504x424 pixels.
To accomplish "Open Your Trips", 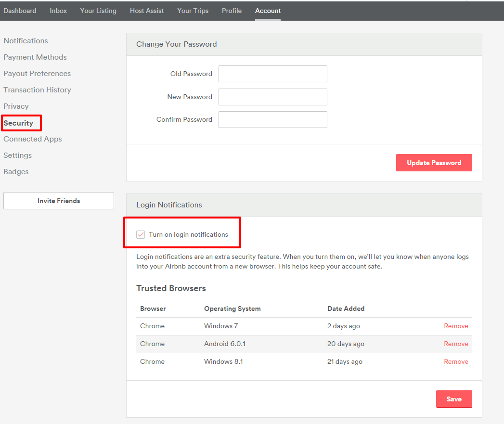I will pyautogui.click(x=193, y=11).
